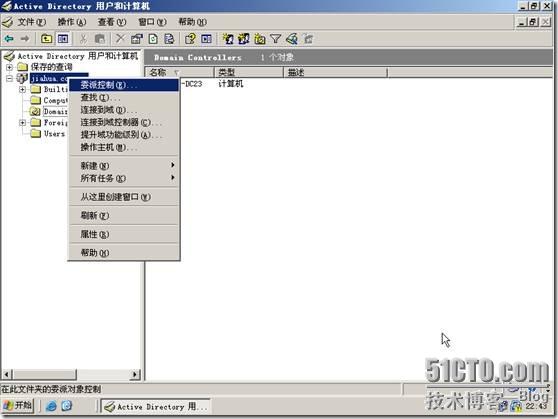558x419 pixels.
Task: Select the Users folder tree item
Action: coord(54,134)
